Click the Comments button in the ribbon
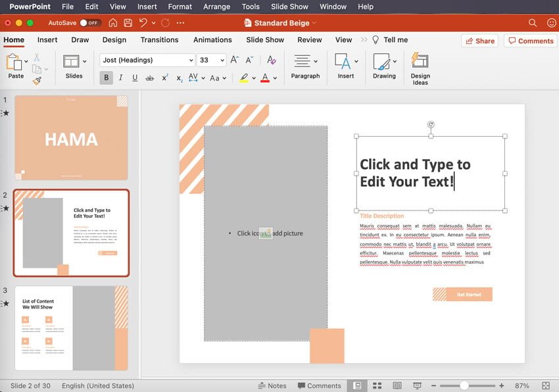The height and width of the screenshot is (392, 559). [x=529, y=41]
